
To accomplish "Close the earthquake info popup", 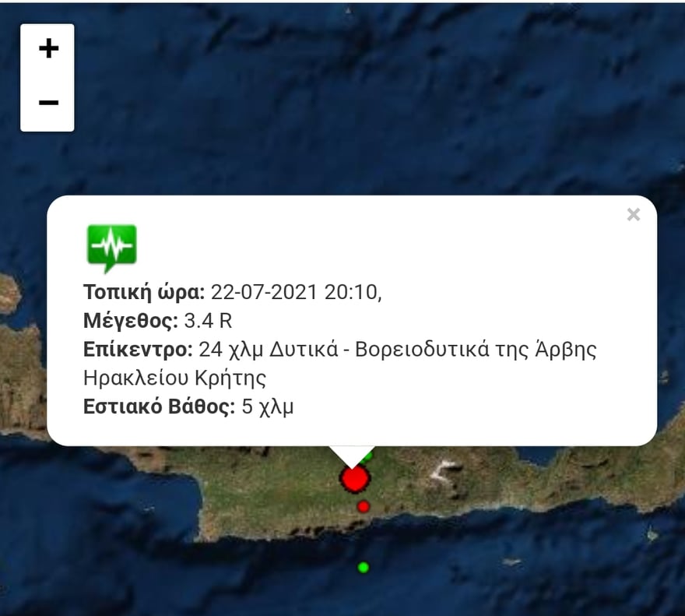I will 633,215.
